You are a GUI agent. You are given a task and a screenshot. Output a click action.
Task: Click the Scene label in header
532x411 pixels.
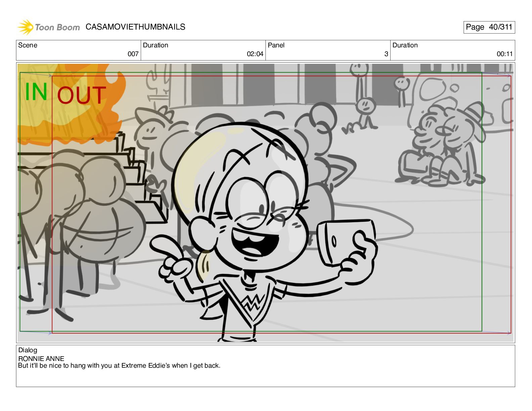pyautogui.click(x=28, y=45)
